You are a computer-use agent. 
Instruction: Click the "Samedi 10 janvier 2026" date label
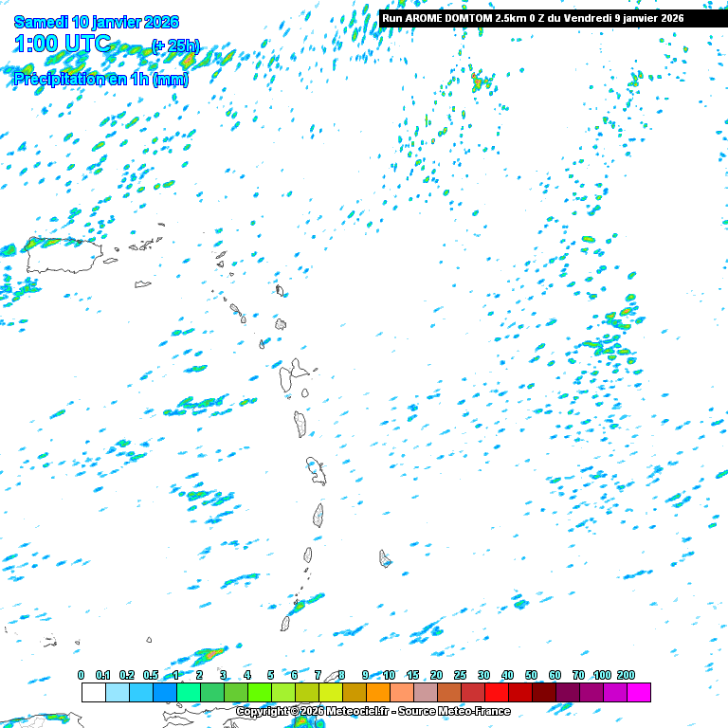pyautogui.click(x=97, y=22)
